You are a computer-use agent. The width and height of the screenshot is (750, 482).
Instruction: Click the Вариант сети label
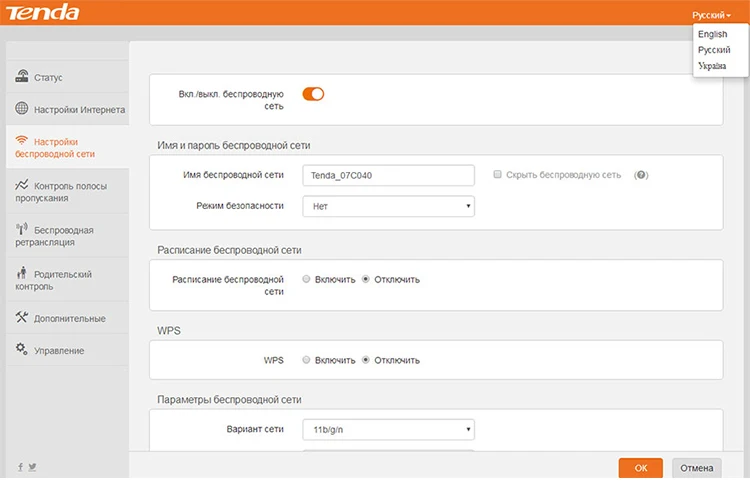click(x=255, y=429)
